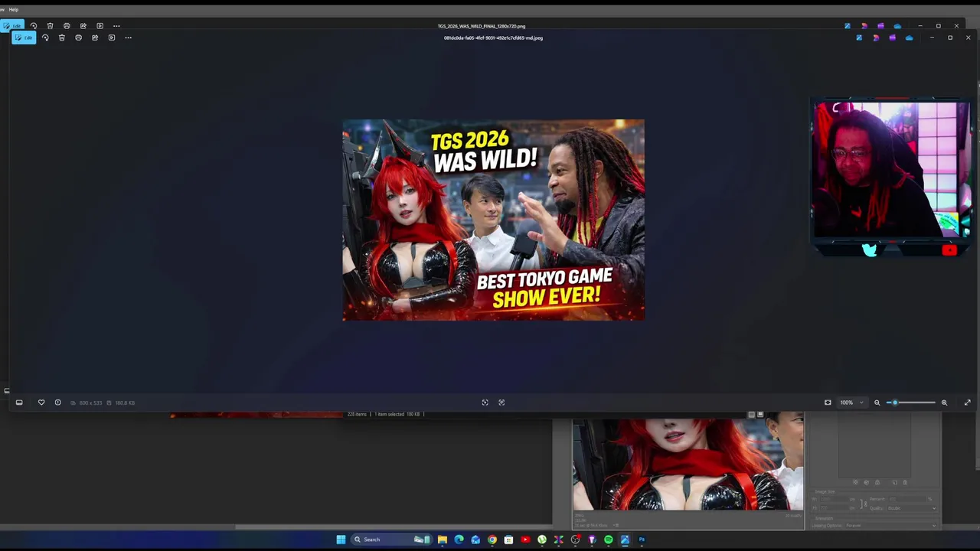The width and height of the screenshot is (980, 551).
Task: Click the second app icon in front window title bar
Action: pos(876,37)
